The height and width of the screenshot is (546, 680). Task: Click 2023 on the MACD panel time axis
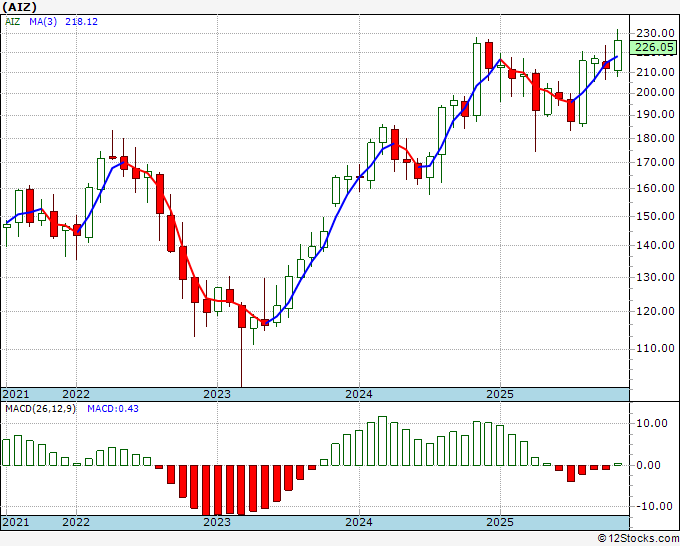(217, 522)
